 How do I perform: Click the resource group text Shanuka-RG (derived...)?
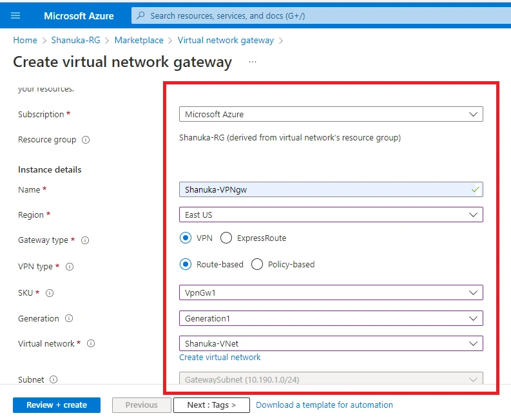pos(290,137)
